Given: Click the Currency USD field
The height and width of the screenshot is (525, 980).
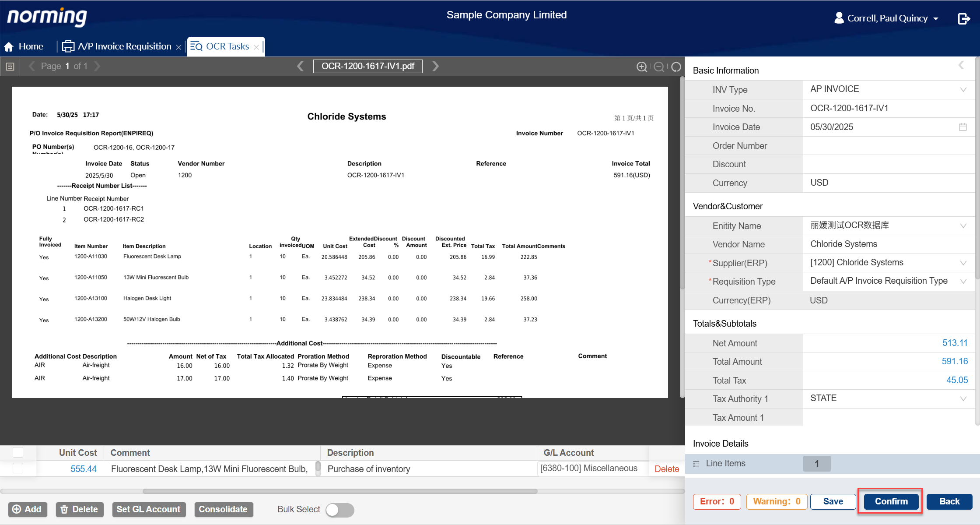Looking at the screenshot, I should click(889, 183).
